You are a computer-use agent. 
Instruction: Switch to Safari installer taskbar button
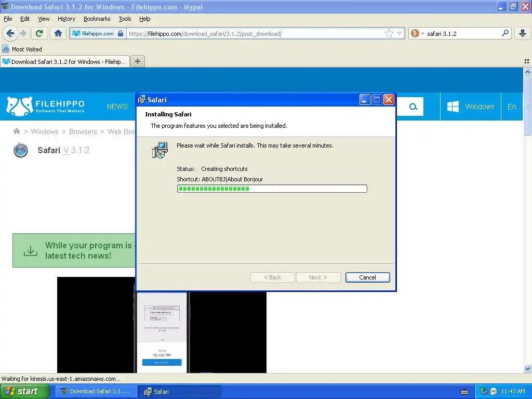[180, 392]
